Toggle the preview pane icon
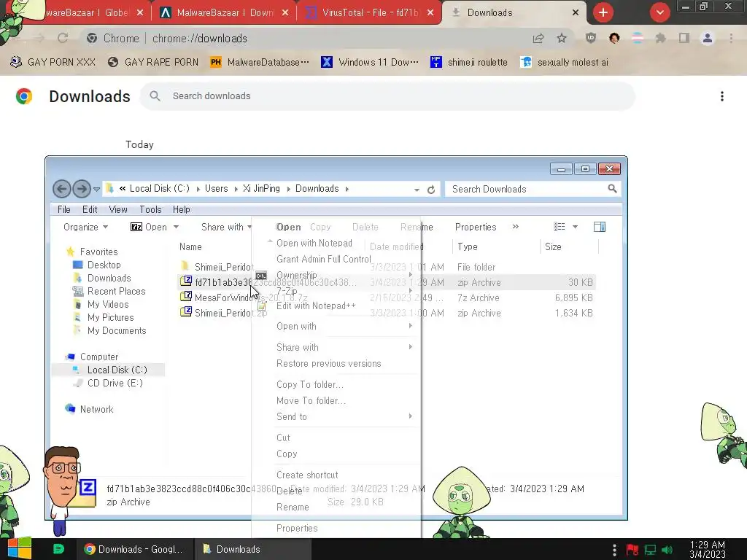The height and width of the screenshot is (560, 747). point(600,227)
